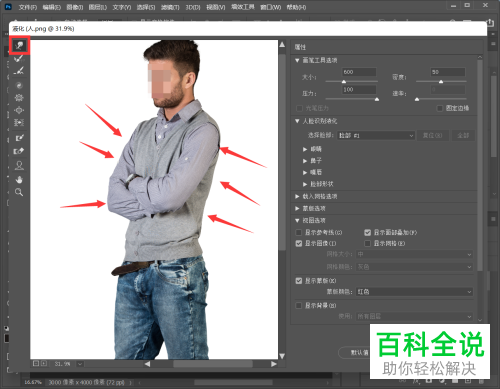The height and width of the screenshot is (389, 500).
Task: Uncheck 显示蒙版 (Show Mask)
Action: click(x=299, y=281)
